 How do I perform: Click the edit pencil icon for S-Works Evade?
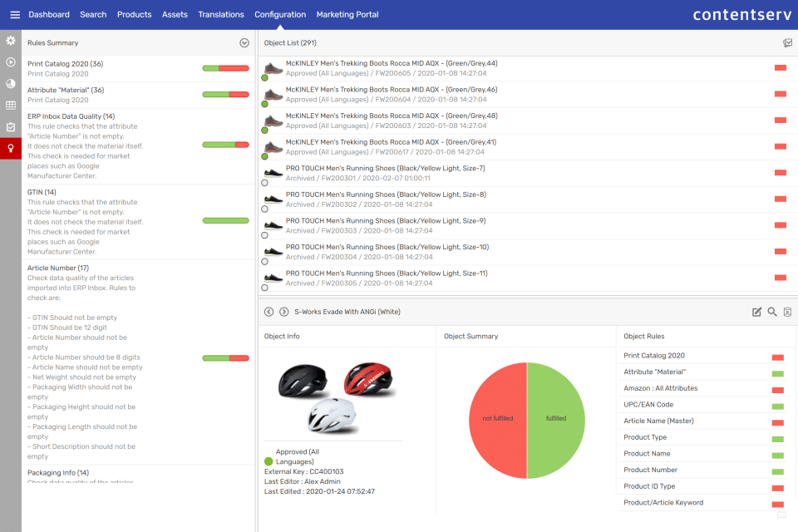(756, 312)
